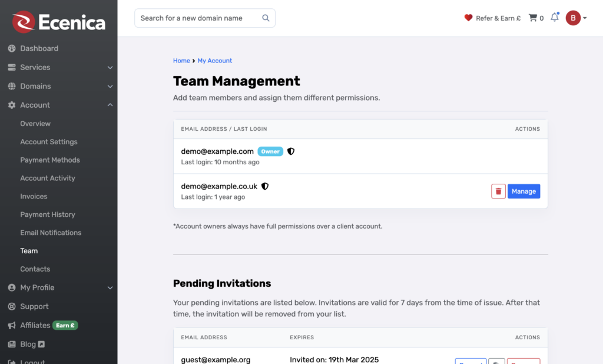Click the Domains globe icon

click(x=12, y=86)
